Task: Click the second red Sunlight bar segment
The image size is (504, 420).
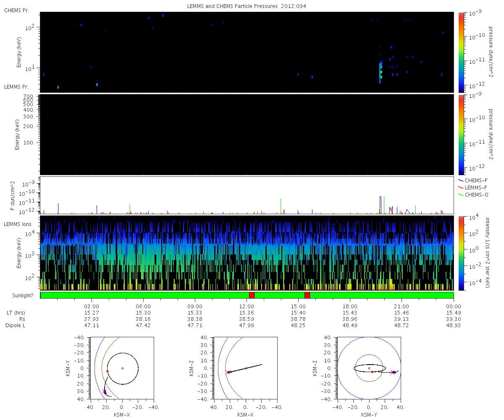Action: point(307,295)
